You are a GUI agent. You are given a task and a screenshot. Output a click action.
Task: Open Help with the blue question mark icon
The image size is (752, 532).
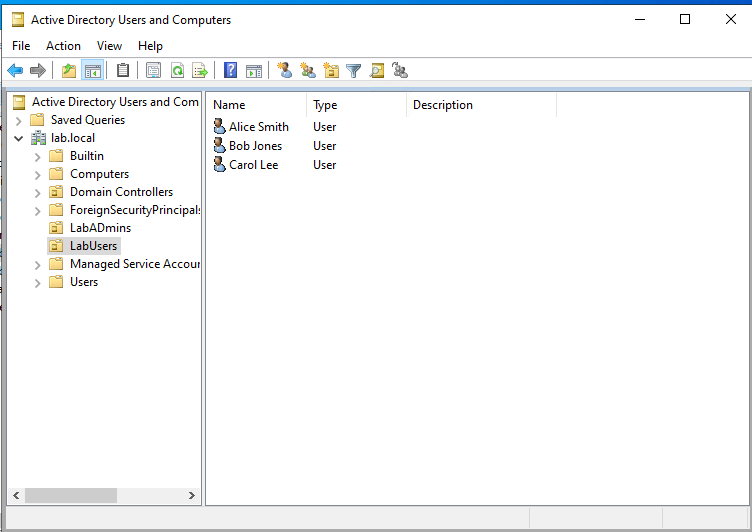[231, 71]
